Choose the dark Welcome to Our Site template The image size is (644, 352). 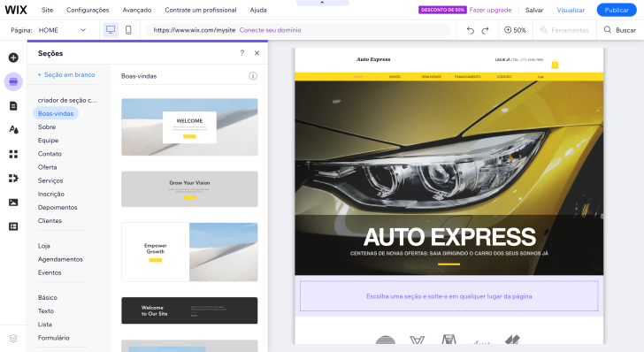(189, 310)
